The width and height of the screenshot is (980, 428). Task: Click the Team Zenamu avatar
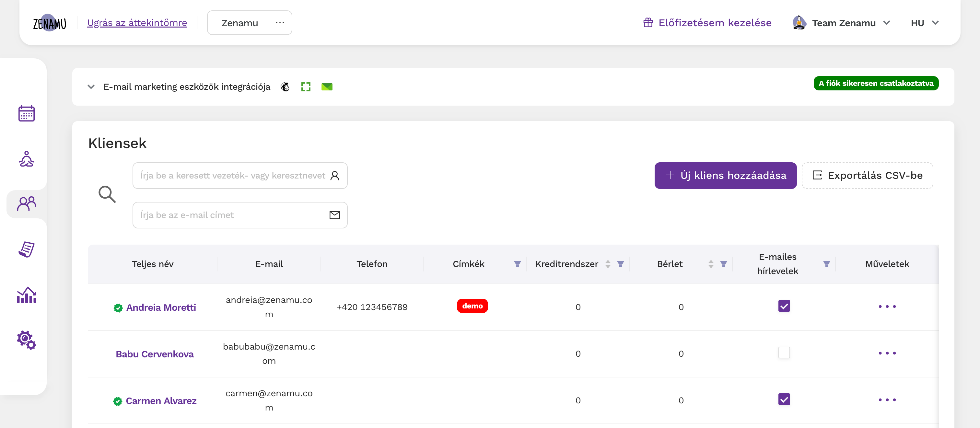(x=799, y=23)
